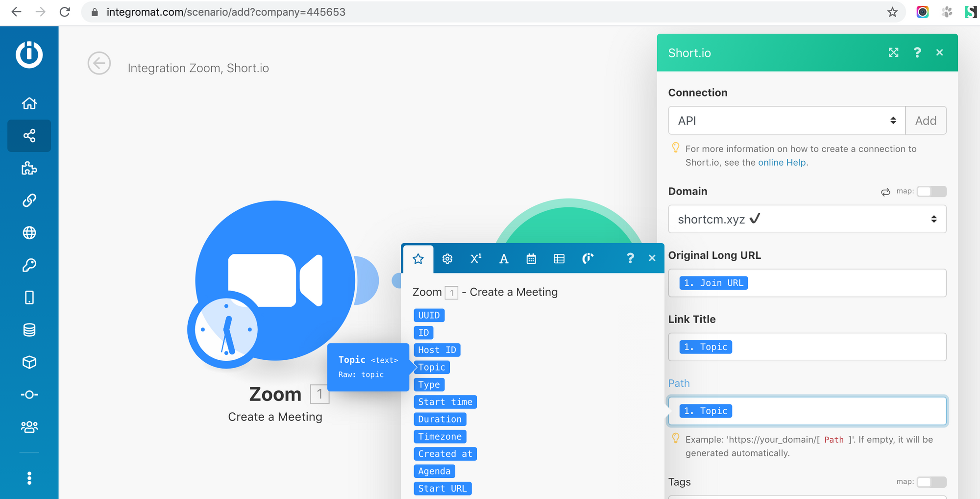Switch to the math functions tab

476,259
